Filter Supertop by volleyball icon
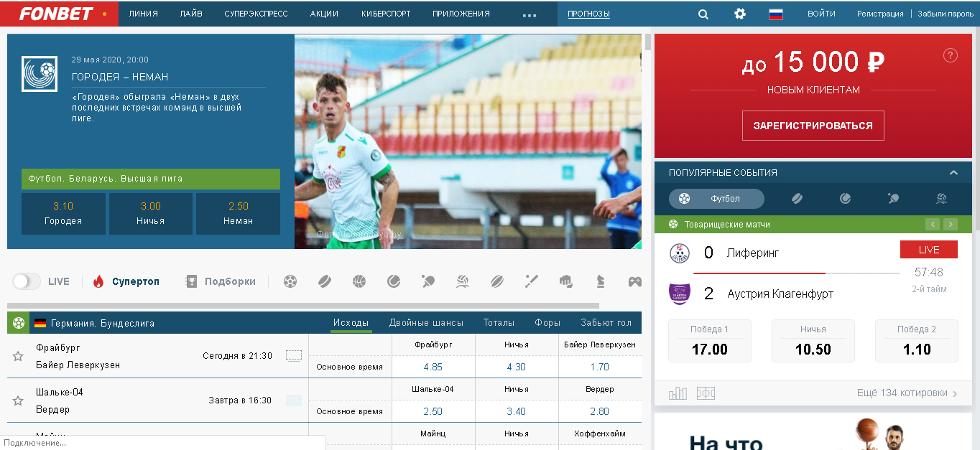Viewport: 980px width, 450px height. (463, 281)
